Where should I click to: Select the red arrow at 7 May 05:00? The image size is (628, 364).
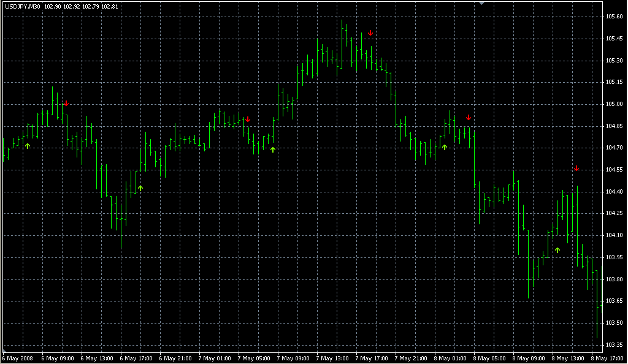(x=248, y=119)
